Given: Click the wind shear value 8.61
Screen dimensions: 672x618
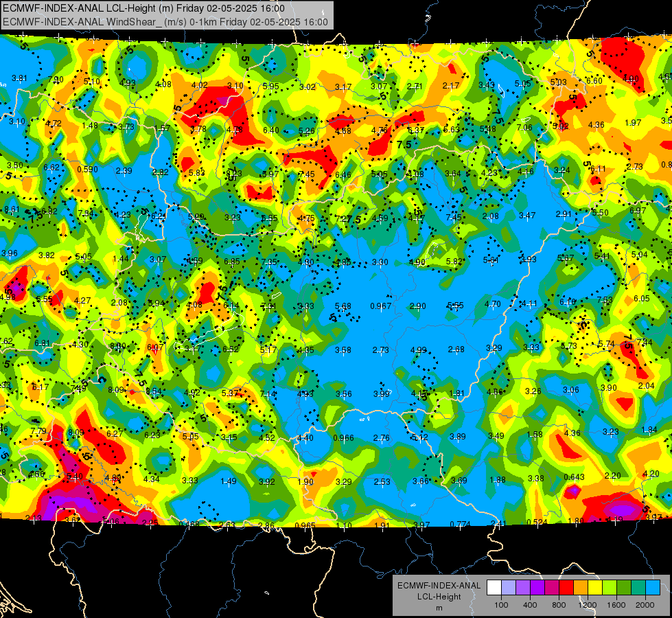Looking at the screenshot, I should point(12,209).
